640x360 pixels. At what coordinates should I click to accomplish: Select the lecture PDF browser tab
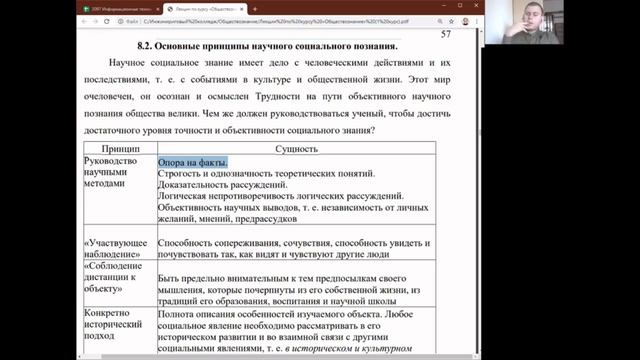tap(205, 9)
